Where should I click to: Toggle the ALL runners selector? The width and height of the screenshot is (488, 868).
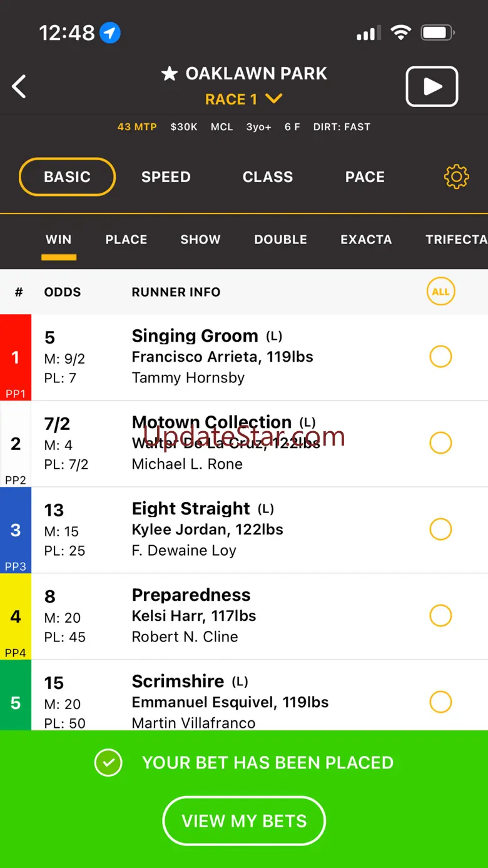pyautogui.click(x=440, y=292)
